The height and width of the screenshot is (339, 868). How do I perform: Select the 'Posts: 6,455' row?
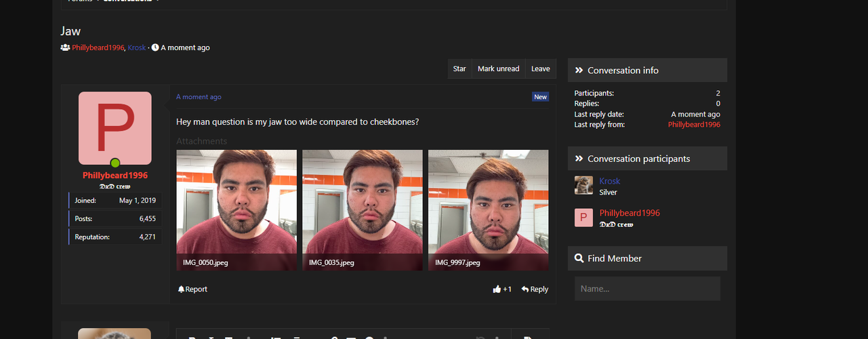115,219
